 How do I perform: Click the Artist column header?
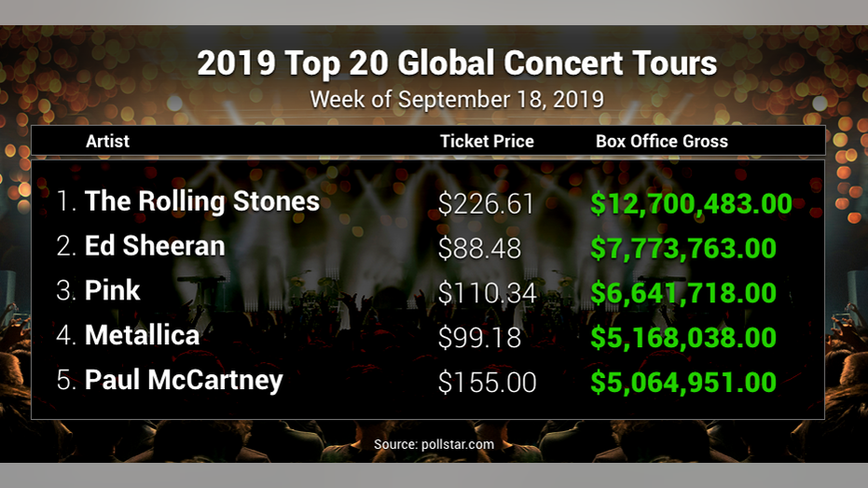coord(107,141)
